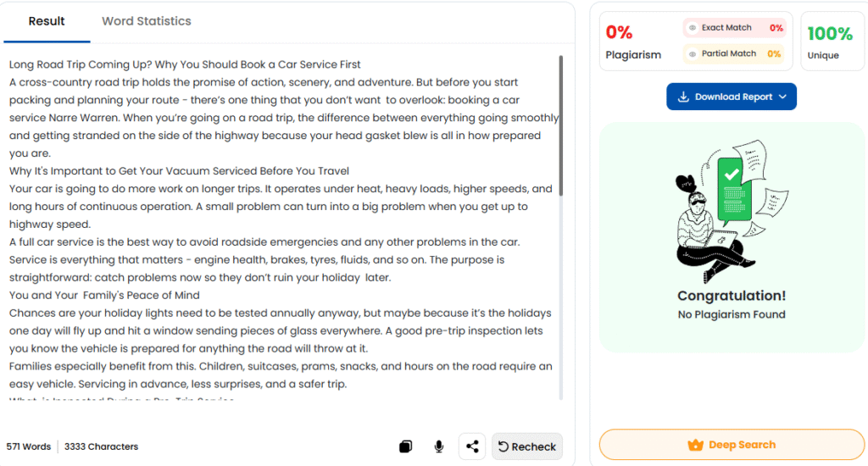Click the 3333 Characters counter
Viewport: 868px width, 466px height.
point(101,447)
